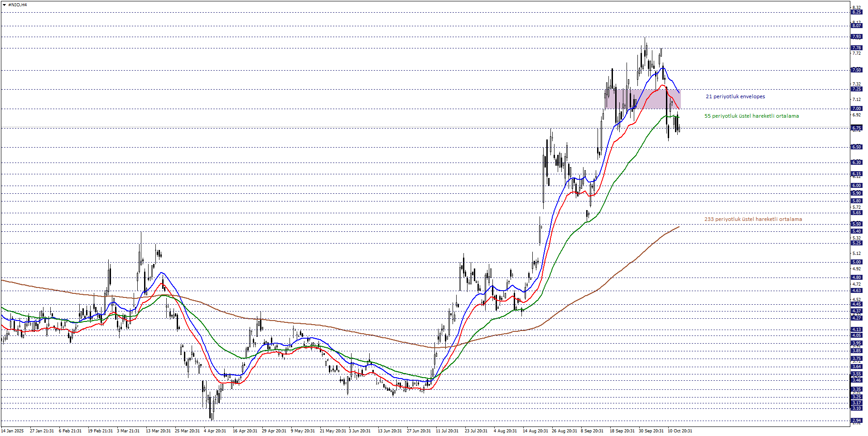Click the #NIO,H4 chart title

(x=17, y=5)
